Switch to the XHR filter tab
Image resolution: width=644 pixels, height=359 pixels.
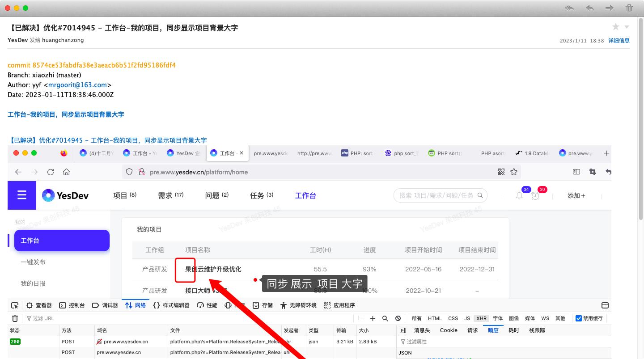[481, 318]
